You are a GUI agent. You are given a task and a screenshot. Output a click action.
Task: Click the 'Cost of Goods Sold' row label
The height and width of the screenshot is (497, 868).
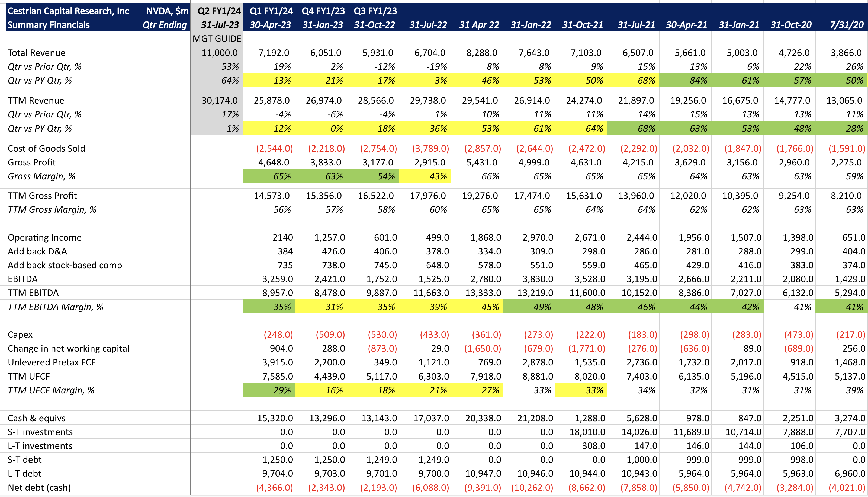pyautogui.click(x=46, y=148)
